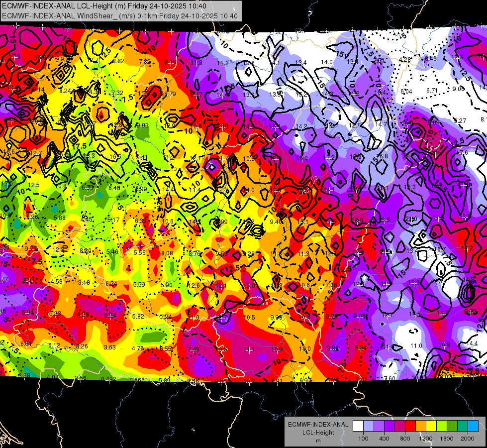Click the grid value '12.6'

pos(194,285)
